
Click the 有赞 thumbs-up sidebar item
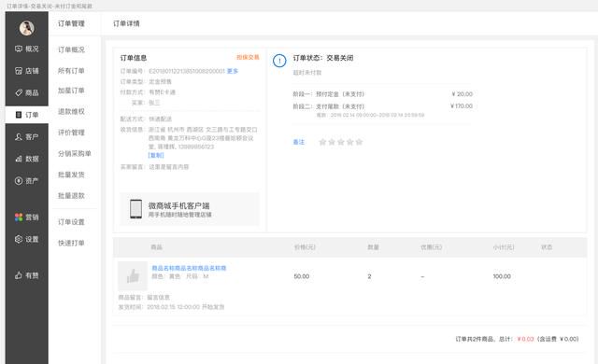(27, 275)
